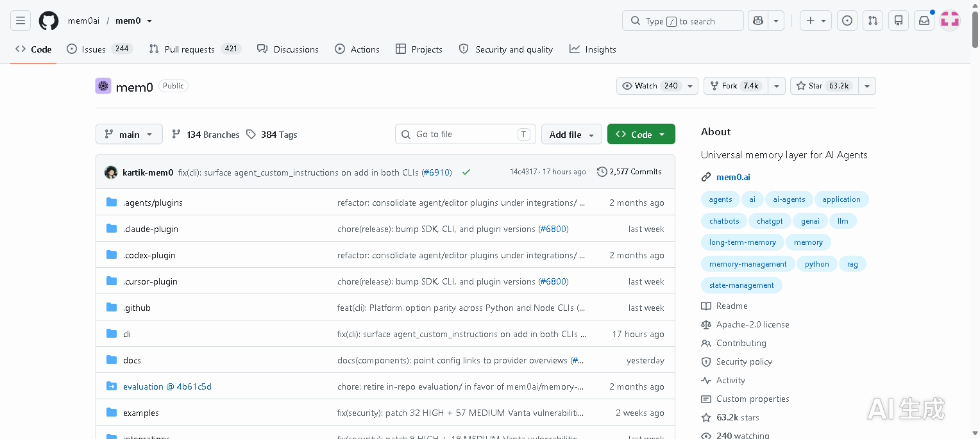
Task: Open user avatar menu
Action: point(950,21)
